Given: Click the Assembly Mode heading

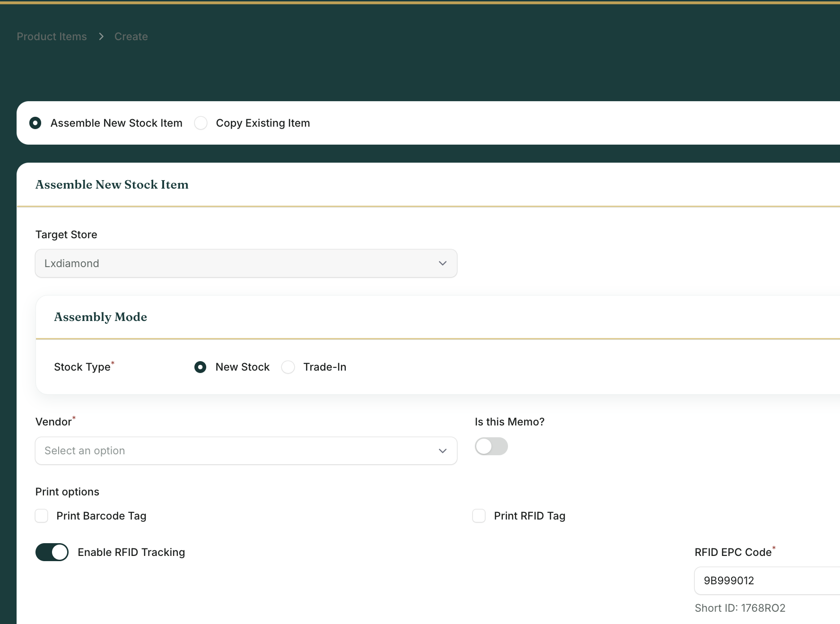Looking at the screenshot, I should point(101,317).
